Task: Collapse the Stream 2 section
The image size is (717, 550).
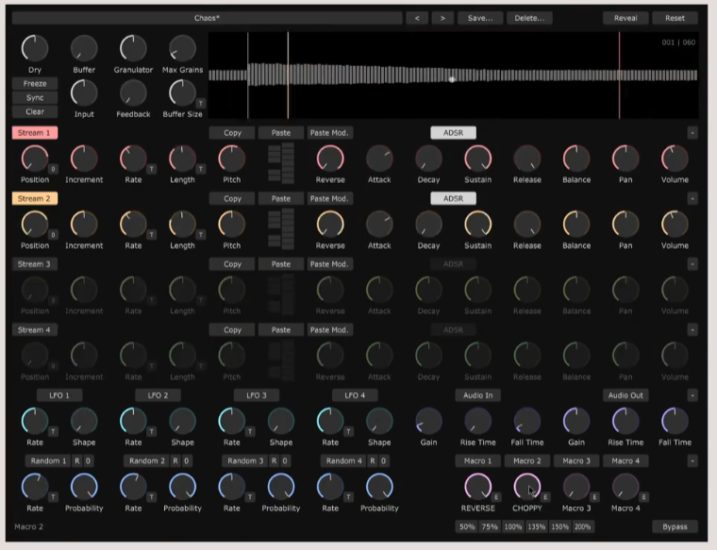Action: [692, 198]
